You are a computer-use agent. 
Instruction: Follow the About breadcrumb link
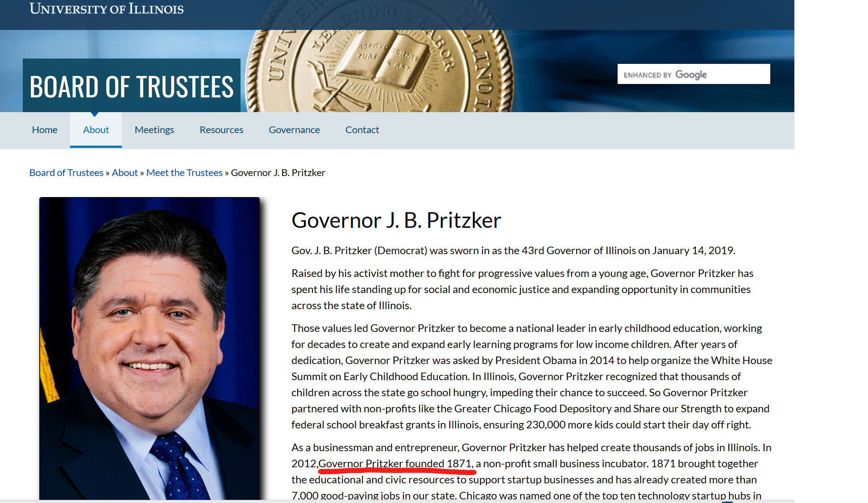(x=125, y=172)
